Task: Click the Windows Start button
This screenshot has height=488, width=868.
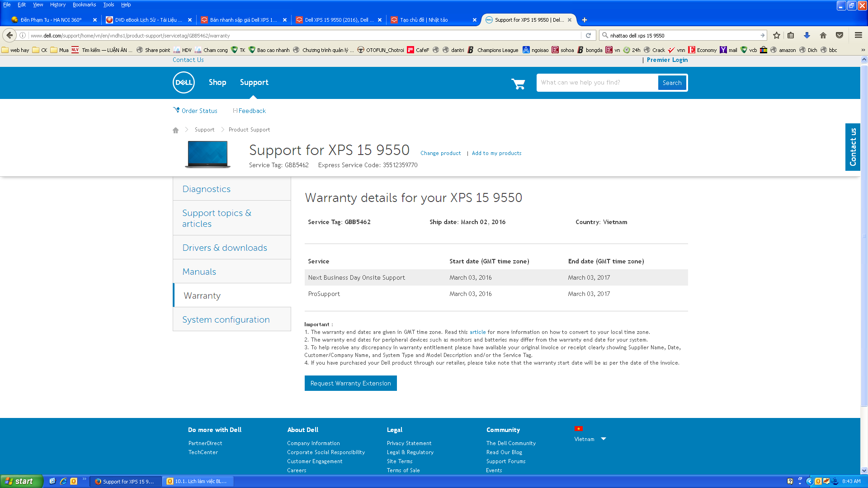Action: tap(22, 481)
